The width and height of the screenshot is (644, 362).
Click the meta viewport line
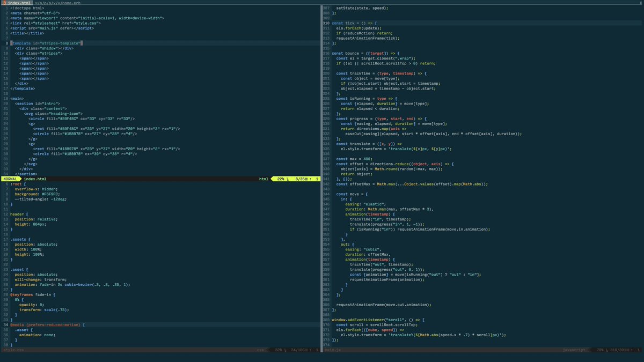pos(86,18)
